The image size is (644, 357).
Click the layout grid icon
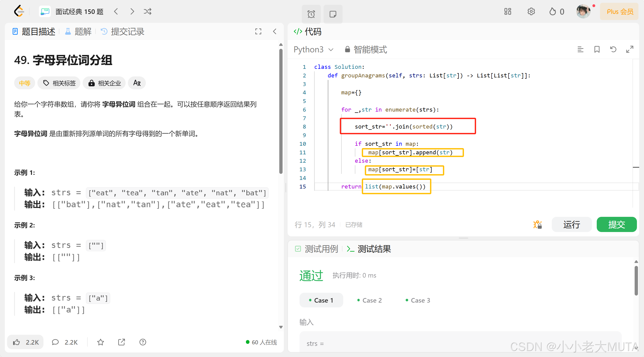click(x=508, y=11)
